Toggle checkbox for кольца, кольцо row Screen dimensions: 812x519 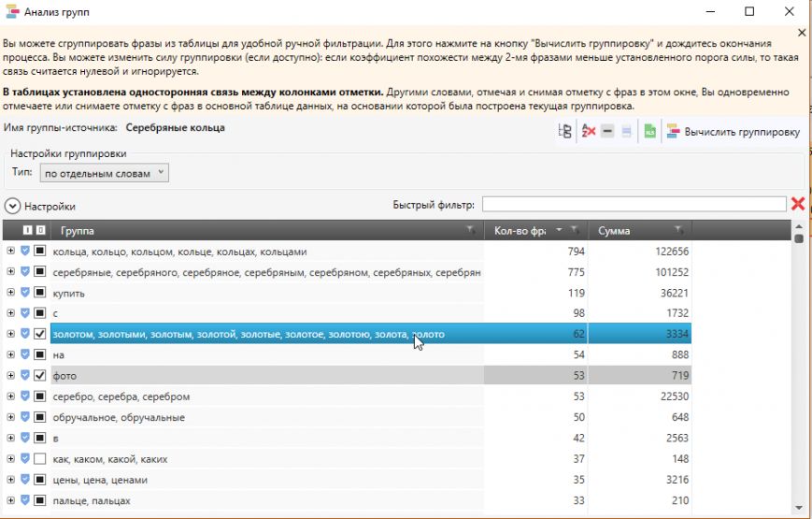tap(40, 251)
